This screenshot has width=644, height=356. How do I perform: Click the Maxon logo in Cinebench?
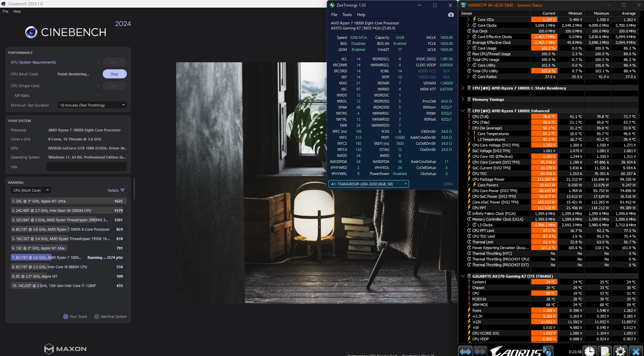click(x=65, y=348)
